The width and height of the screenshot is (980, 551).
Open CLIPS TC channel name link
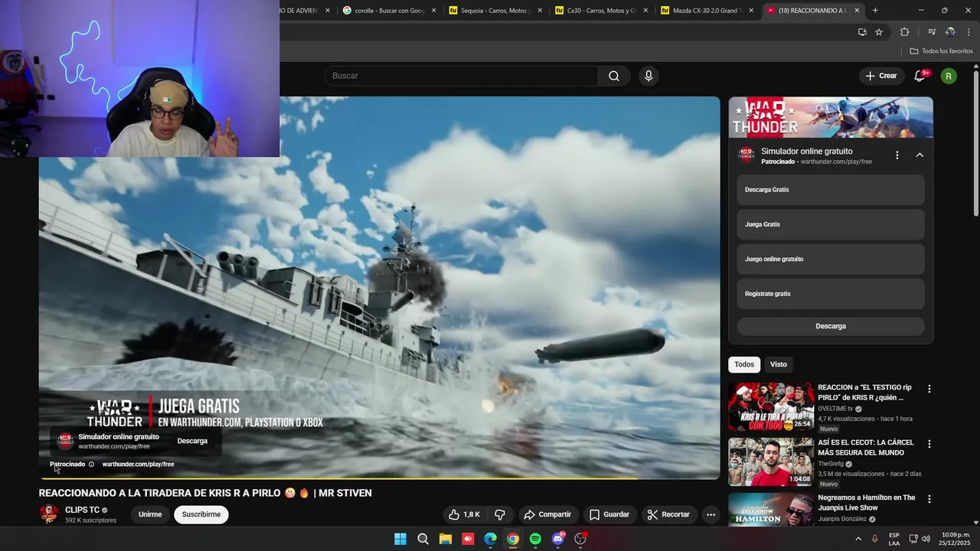tap(82, 510)
